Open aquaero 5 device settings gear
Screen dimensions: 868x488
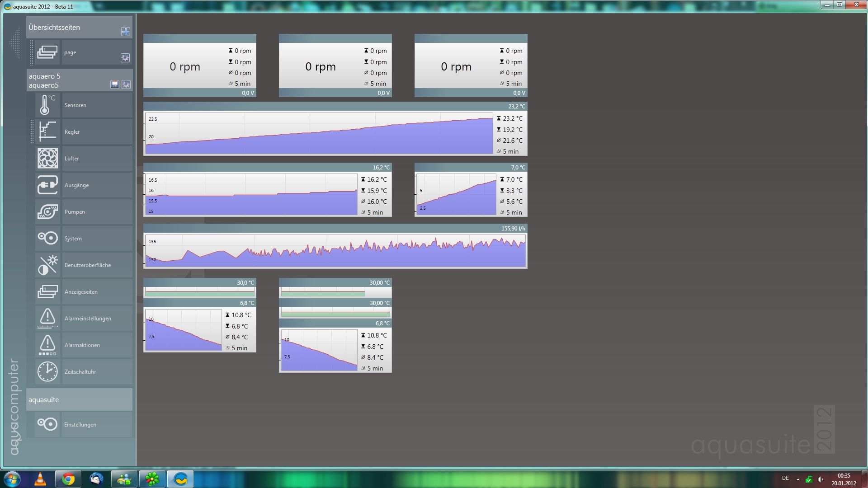(x=126, y=84)
